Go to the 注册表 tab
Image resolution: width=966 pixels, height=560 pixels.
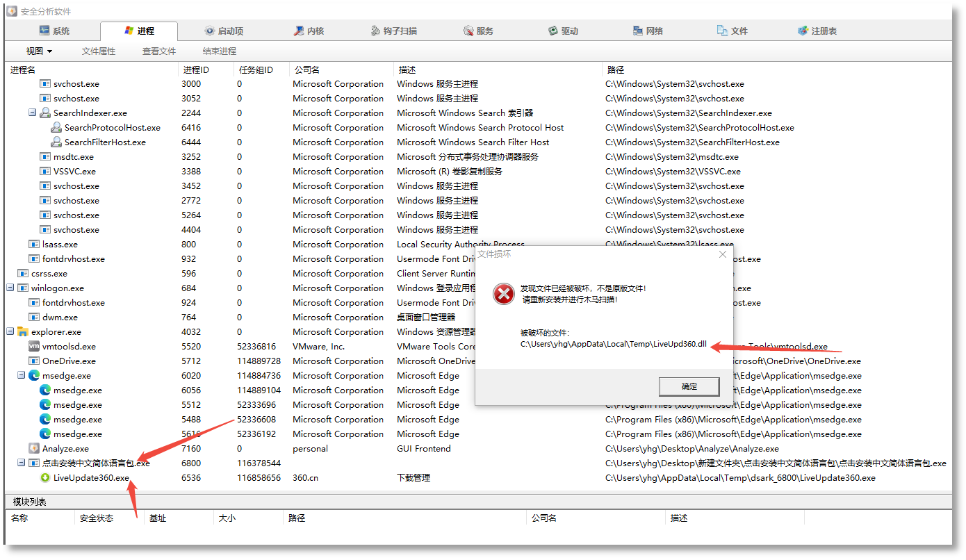[x=817, y=31]
